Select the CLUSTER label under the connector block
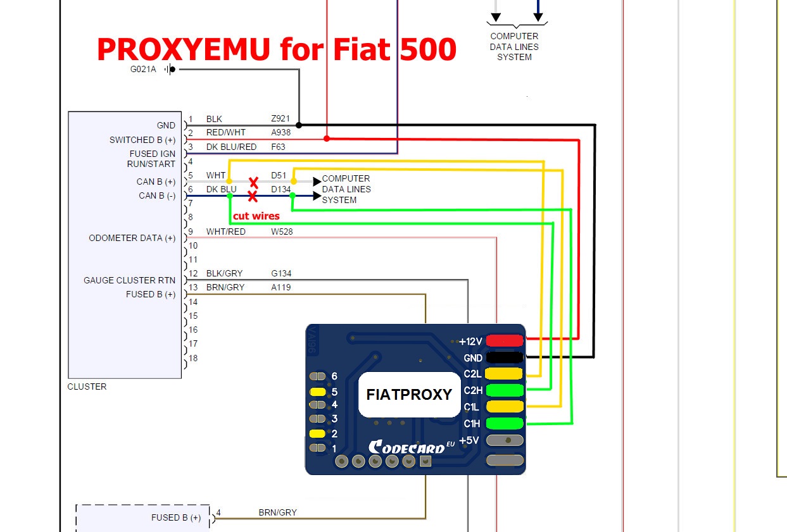The image size is (787, 532). point(86,387)
